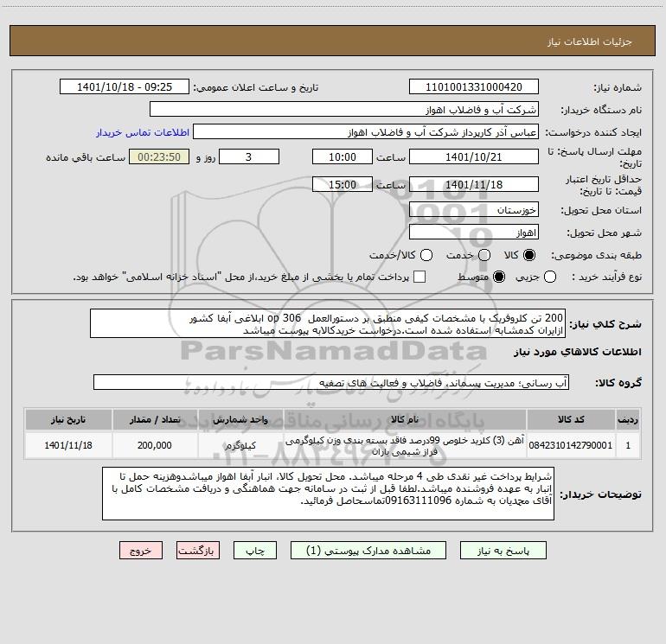Select the خدمت radio button
The height and width of the screenshot is (644, 666).
pyautogui.click(x=484, y=255)
